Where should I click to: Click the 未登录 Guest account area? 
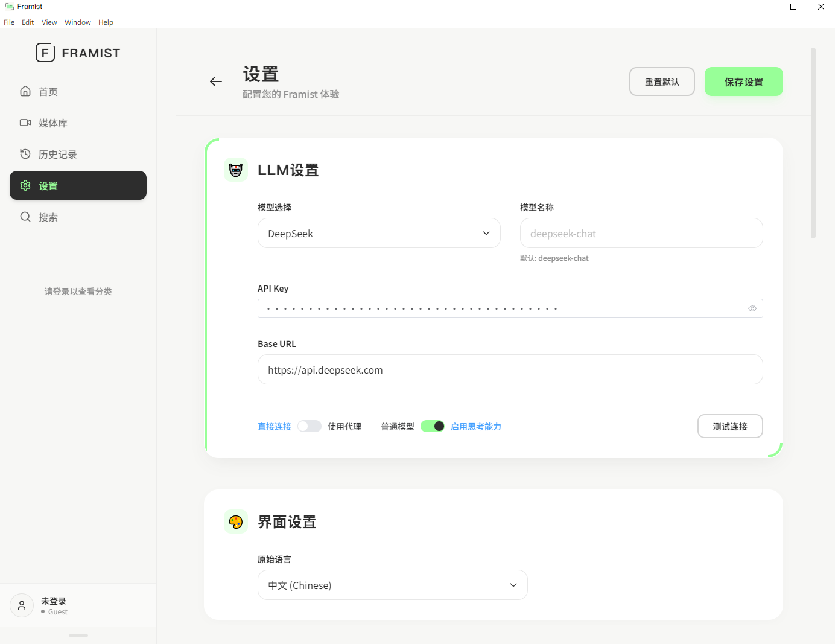click(78, 605)
